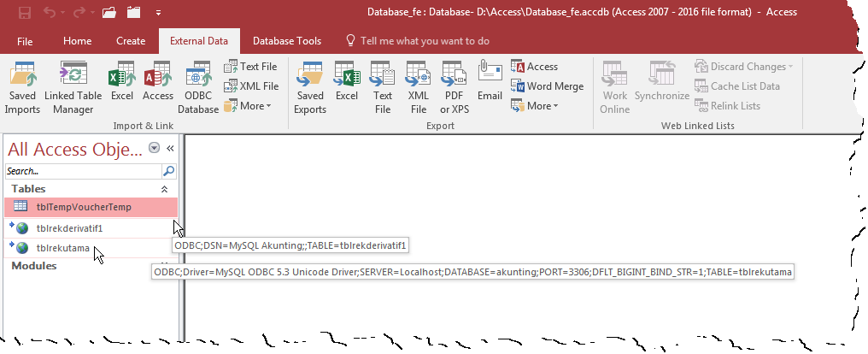Select the tblTempVoucherTemp table
This screenshot has height=354, width=868.
[91, 207]
